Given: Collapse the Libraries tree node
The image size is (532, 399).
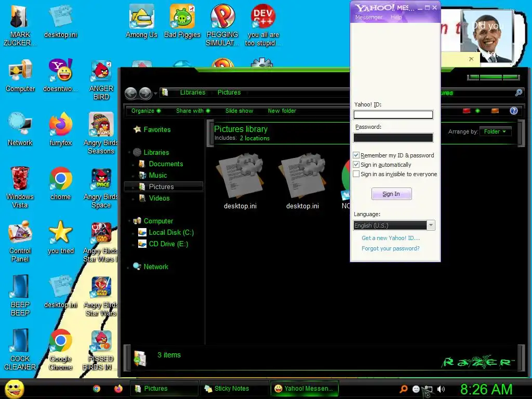Looking at the screenshot, I should (129, 152).
